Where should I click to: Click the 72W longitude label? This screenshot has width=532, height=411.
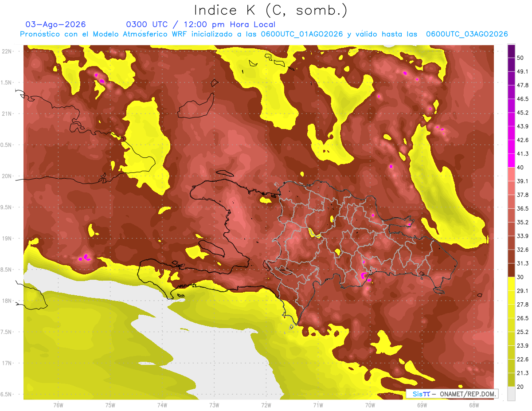[x=266, y=405]
